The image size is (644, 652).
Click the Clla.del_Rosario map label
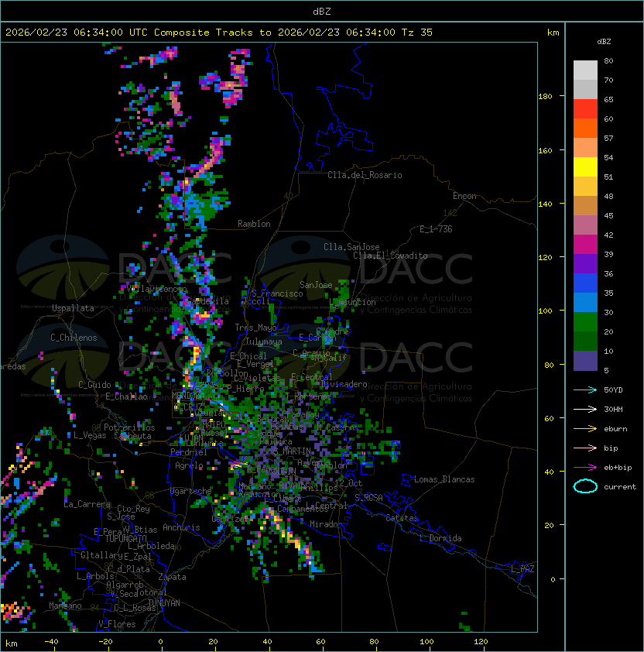[365, 175]
